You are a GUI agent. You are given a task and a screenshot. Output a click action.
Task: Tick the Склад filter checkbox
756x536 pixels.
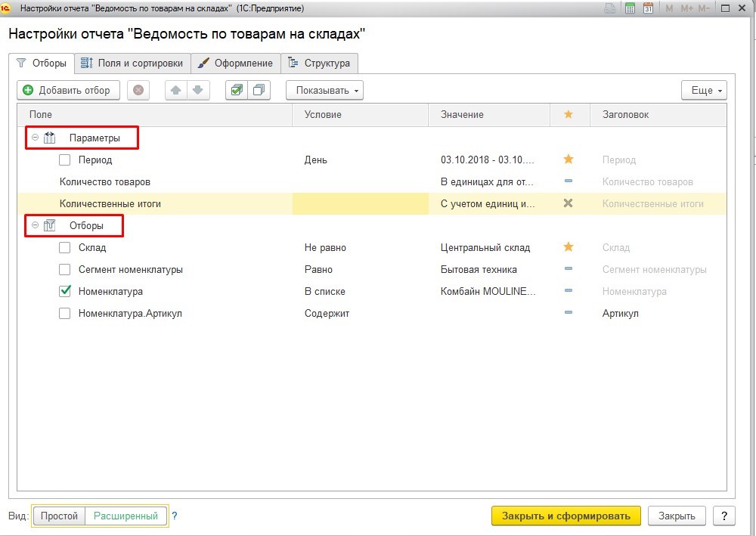(x=65, y=247)
